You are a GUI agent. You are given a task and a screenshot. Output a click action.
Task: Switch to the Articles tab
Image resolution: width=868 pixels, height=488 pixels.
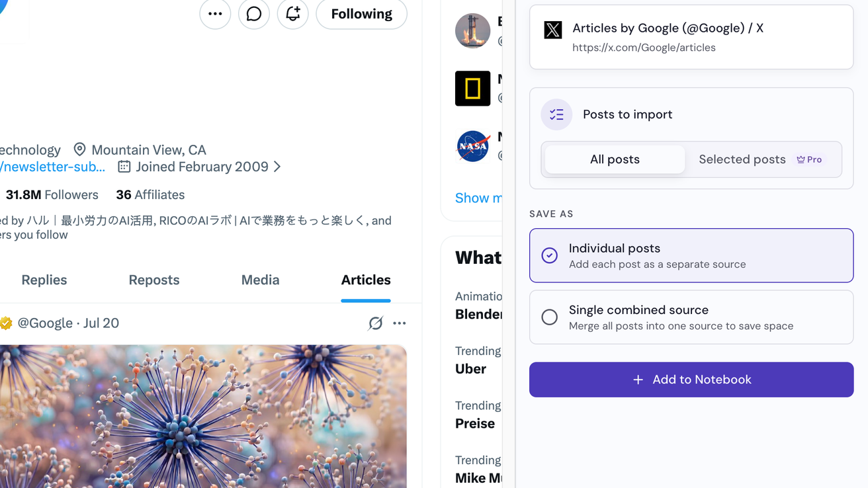pyautogui.click(x=366, y=280)
